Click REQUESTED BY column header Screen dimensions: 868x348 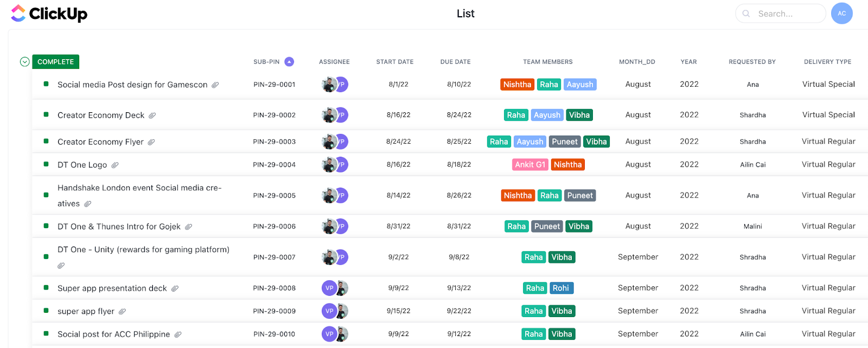pos(752,62)
